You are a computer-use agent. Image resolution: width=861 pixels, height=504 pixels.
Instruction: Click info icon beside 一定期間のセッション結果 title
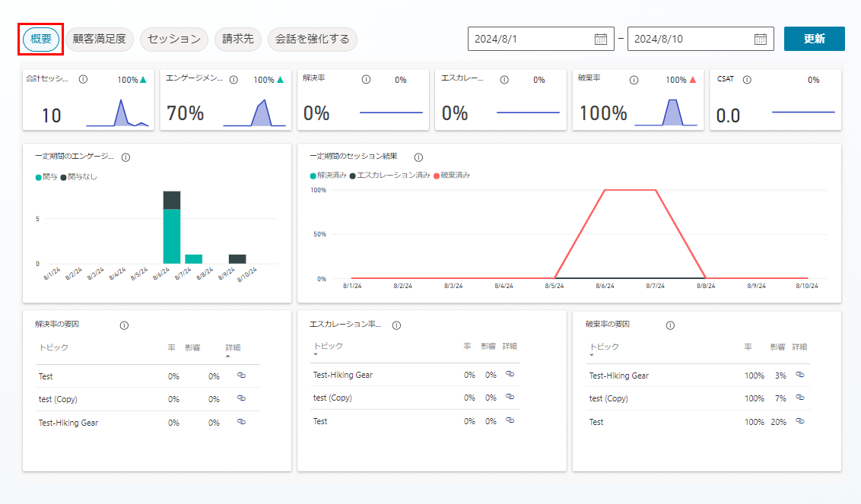(x=418, y=157)
